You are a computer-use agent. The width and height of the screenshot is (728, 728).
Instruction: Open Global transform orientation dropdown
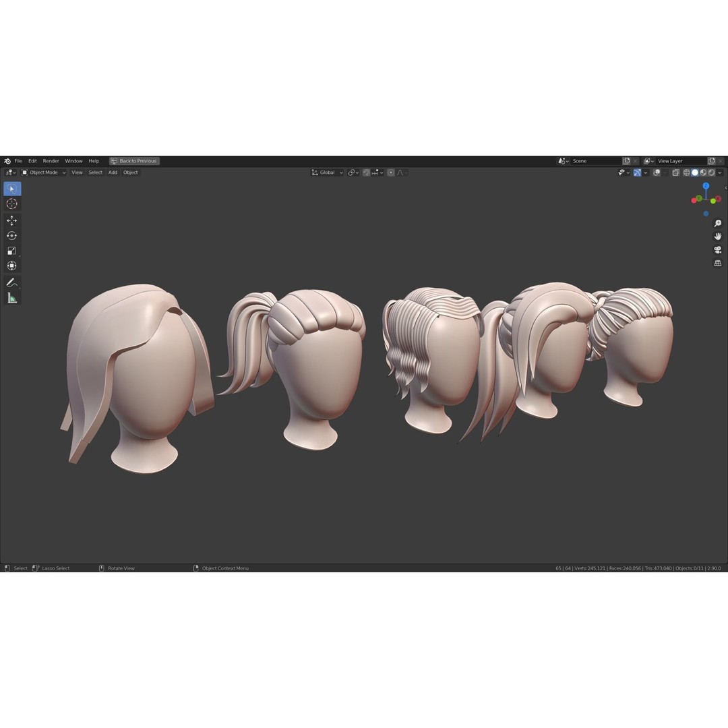pos(328,173)
